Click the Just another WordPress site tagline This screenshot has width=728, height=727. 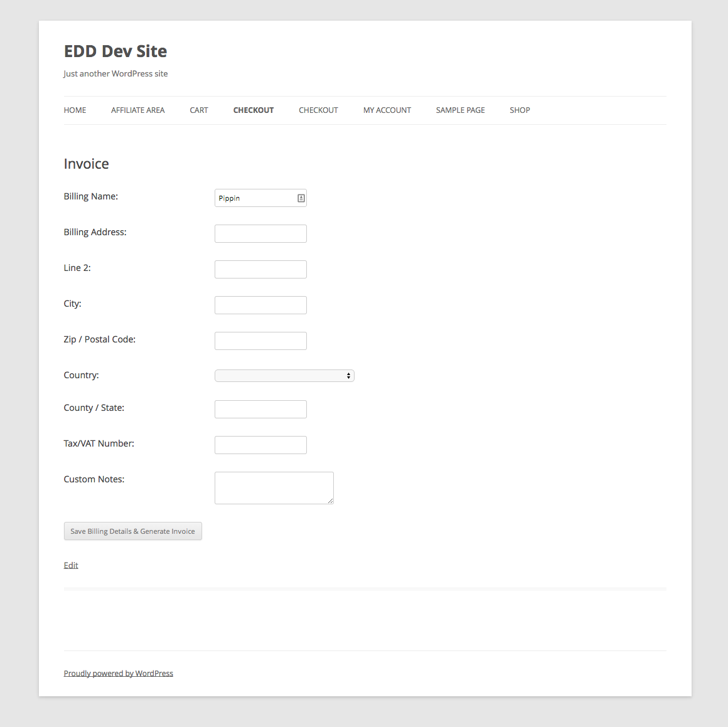point(115,74)
